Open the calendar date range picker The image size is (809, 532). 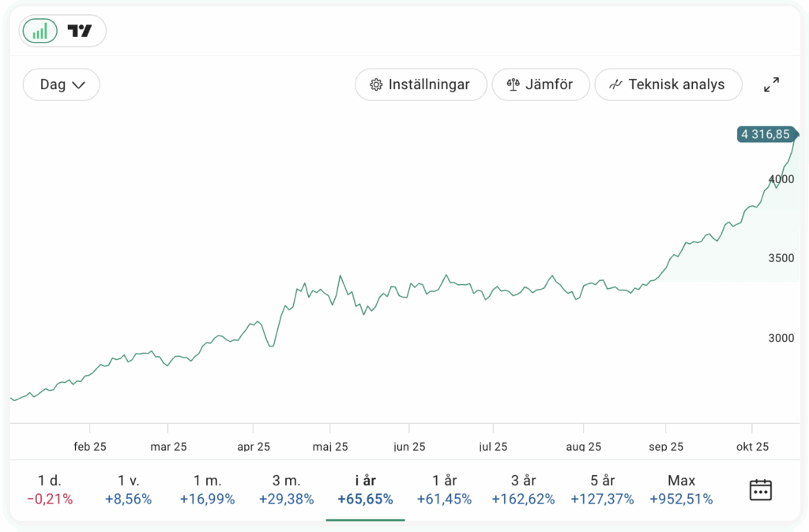pos(760,489)
